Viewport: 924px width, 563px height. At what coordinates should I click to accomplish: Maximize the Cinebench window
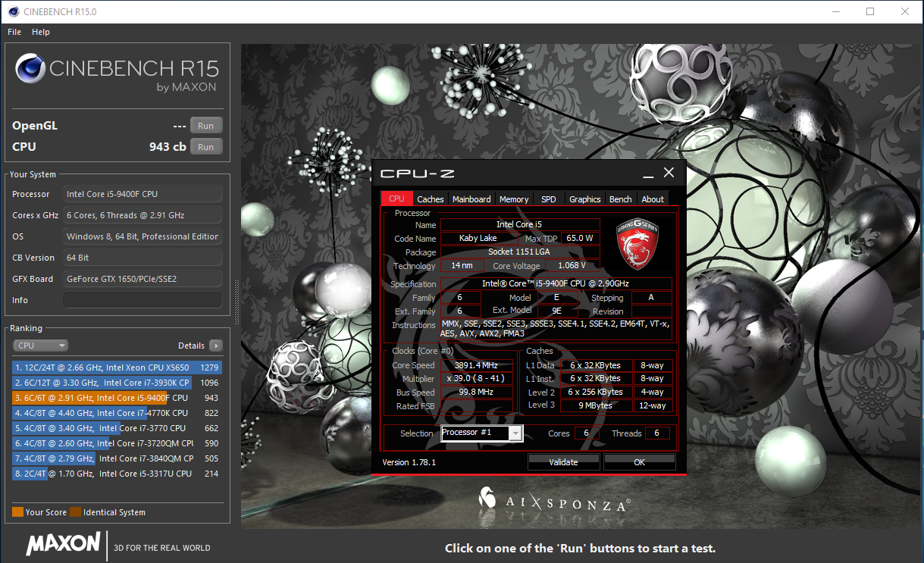click(x=870, y=11)
